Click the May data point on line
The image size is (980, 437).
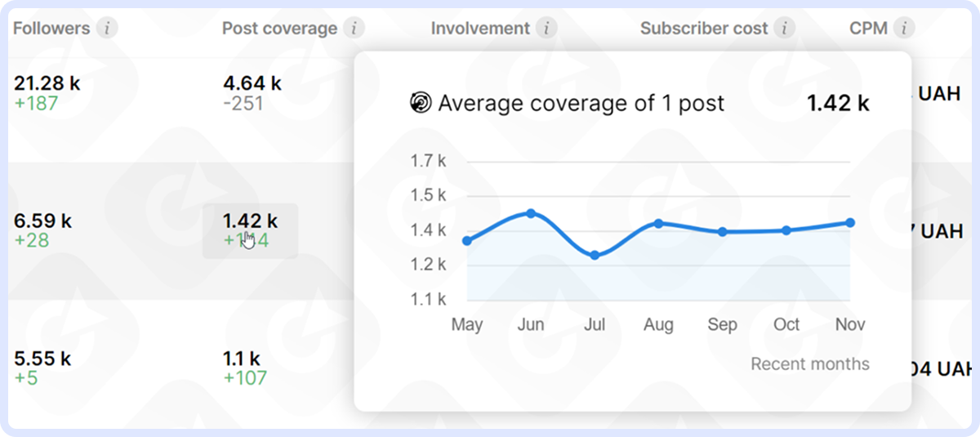coord(467,240)
